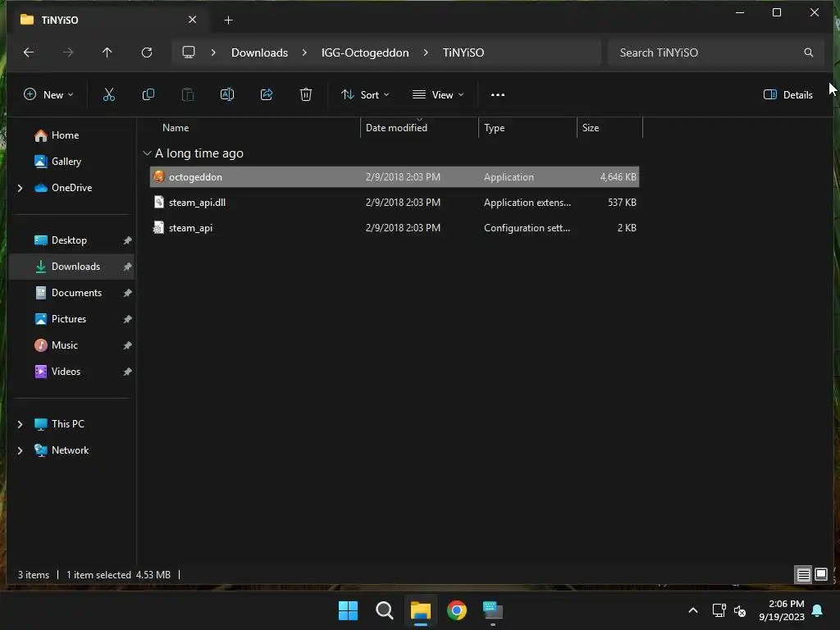Close the TiNYiSO tab
The width and height of the screenshot is (840, 630).
[192, 20]
